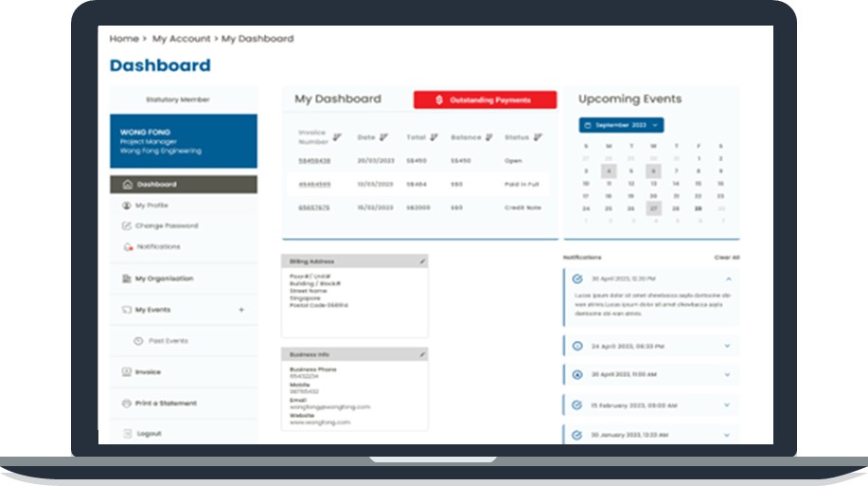868x486 pixels.
Task: Expand the 24 April 2023 notification
Action: (x=727, y=346)
